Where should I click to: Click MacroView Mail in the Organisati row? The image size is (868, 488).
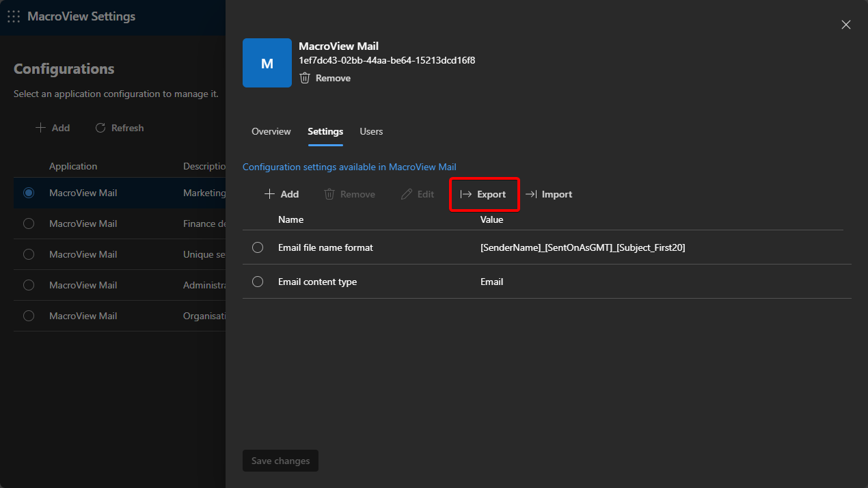click(x=83, y=316)
